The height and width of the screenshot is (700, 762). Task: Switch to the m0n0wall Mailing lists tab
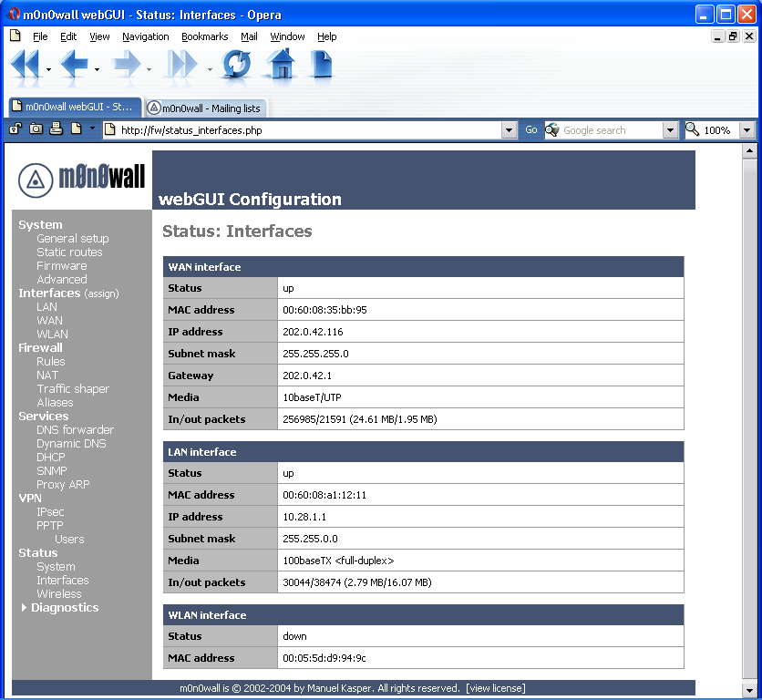pyautogui.click(x=207, y=107)
